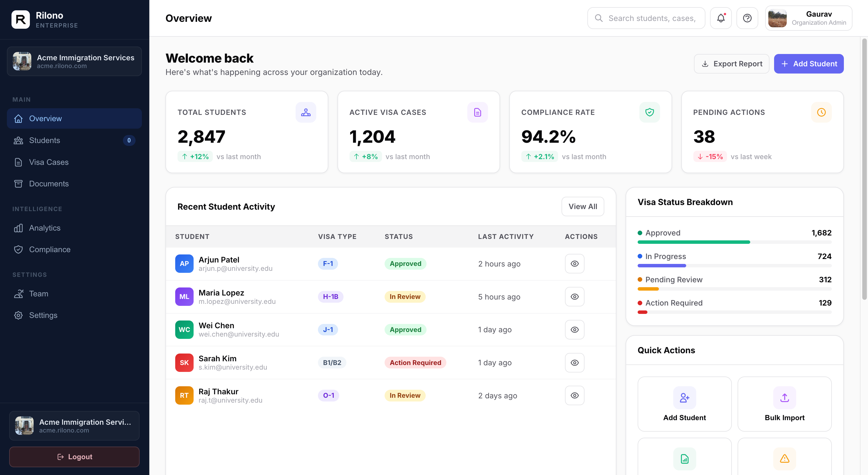Open the bottom Acme Immigration Servi... account card

(74, 426)
